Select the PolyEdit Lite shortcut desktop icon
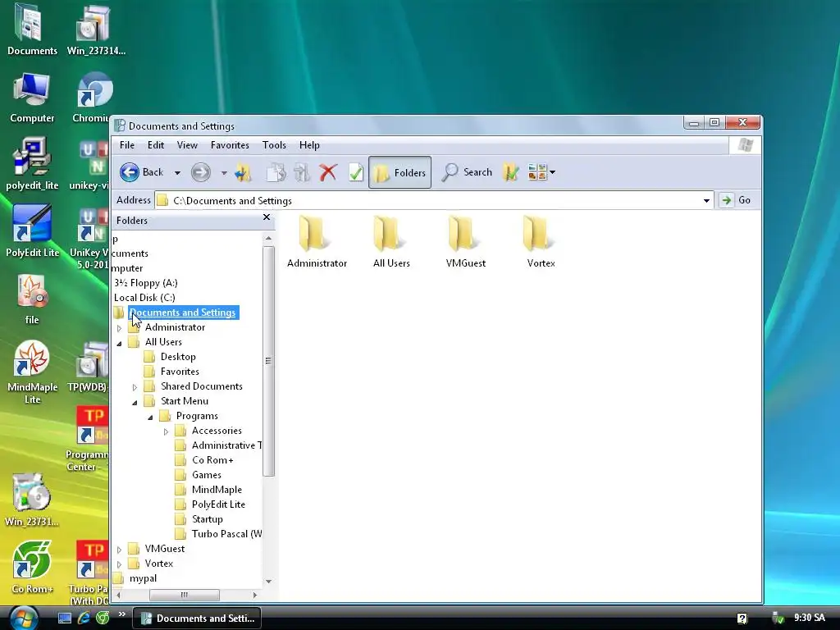The image size is (840, 630). [x=32, y=231]
